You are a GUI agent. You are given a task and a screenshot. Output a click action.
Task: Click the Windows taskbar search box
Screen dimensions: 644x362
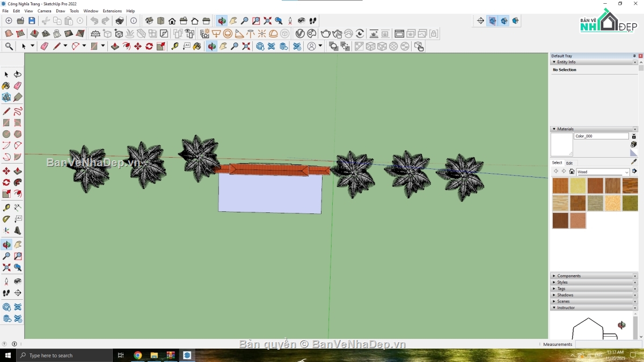tap(65, 356)
